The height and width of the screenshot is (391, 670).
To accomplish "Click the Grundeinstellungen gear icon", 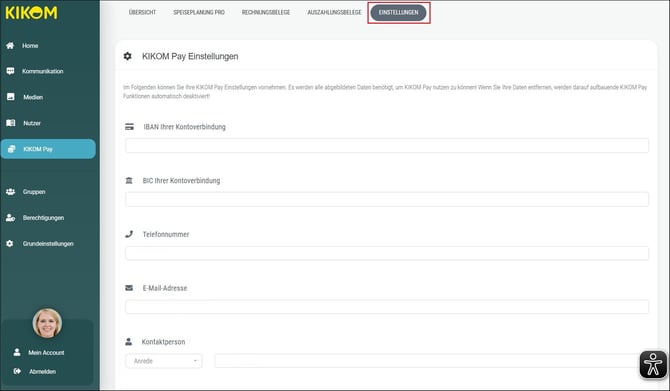I will click(x=10, y=244).
